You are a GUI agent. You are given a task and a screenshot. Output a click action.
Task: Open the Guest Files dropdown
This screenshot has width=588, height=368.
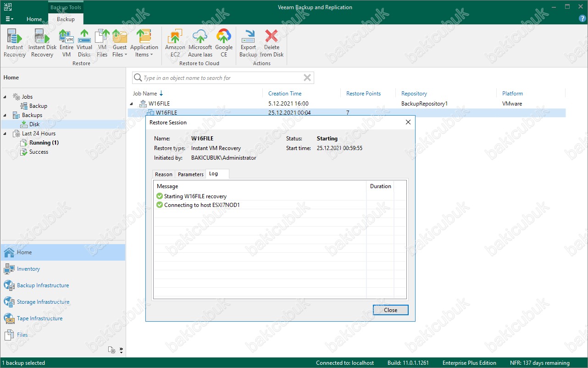coord(120,43)
